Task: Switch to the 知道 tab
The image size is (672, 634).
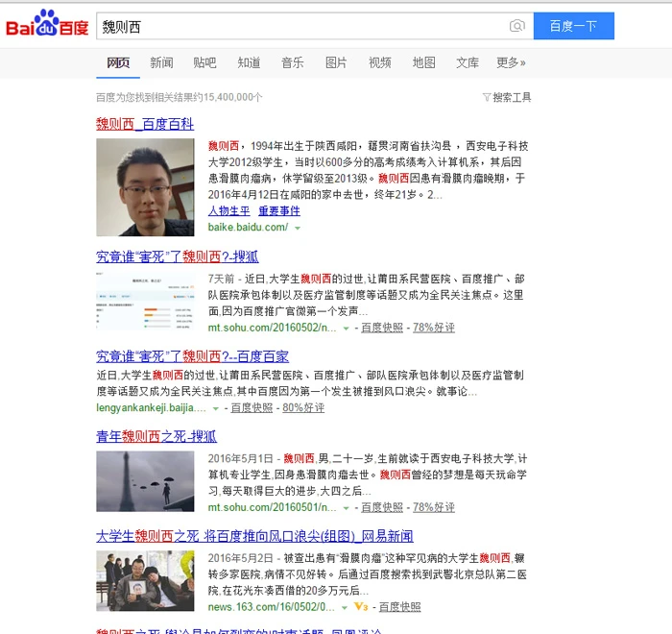Action: click(x=249, y=63)
